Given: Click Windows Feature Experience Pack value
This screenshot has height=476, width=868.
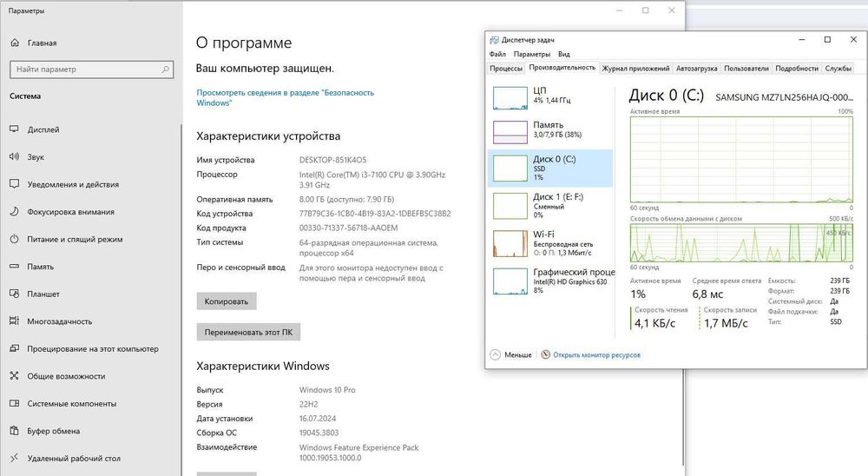Looking at the screenshot, I should [x=358, y=453].
